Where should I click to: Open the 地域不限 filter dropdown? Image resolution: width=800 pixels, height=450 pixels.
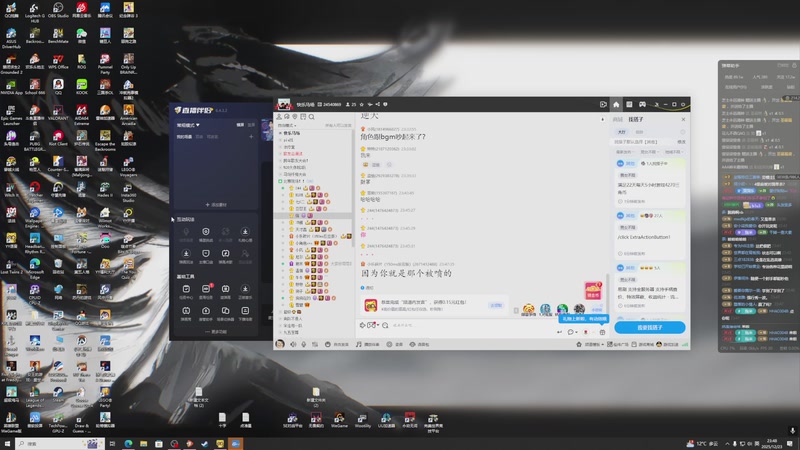673,152
